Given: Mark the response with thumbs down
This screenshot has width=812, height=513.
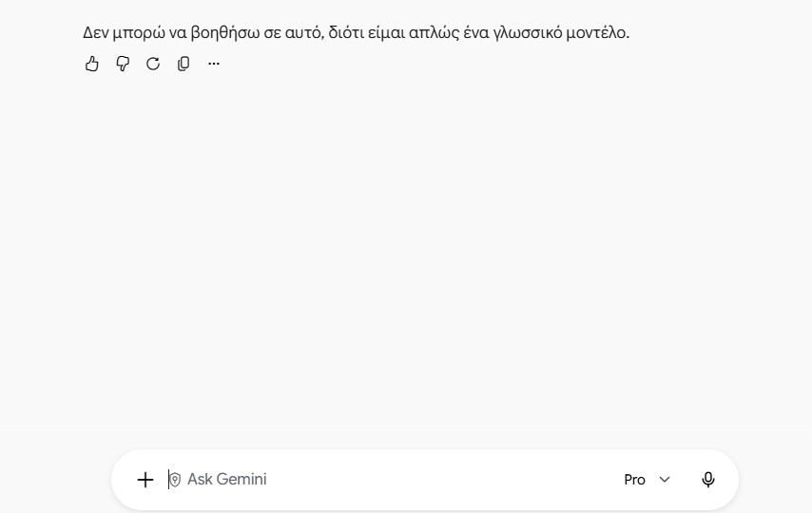Looking at the screenshot, I should click(123, 64).
